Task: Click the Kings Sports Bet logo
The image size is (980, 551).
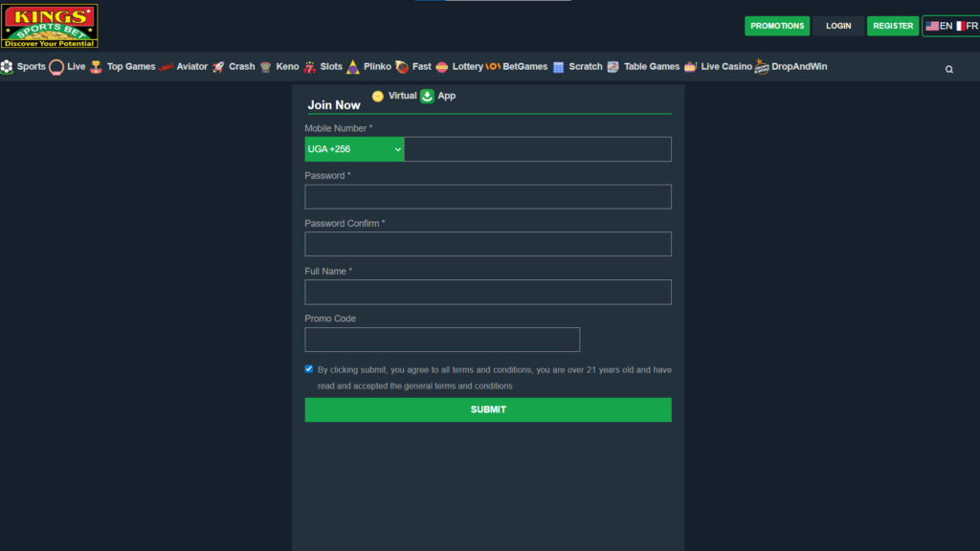Action: tap(50, 26)
